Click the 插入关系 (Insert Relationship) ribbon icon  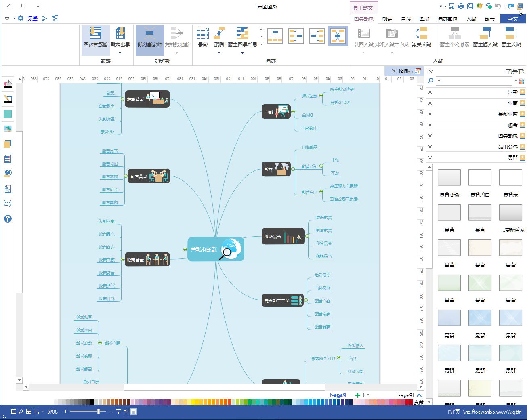coord(422,37)
